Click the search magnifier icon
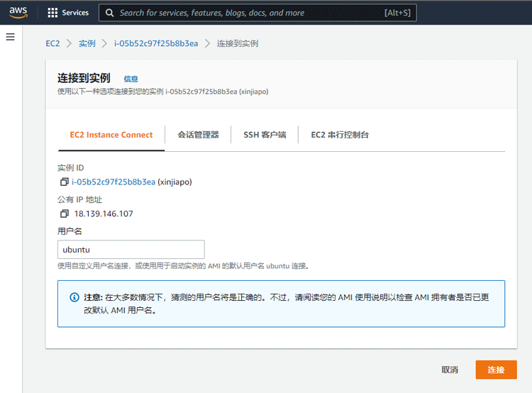The image size is (532, 393). [109, 13]
